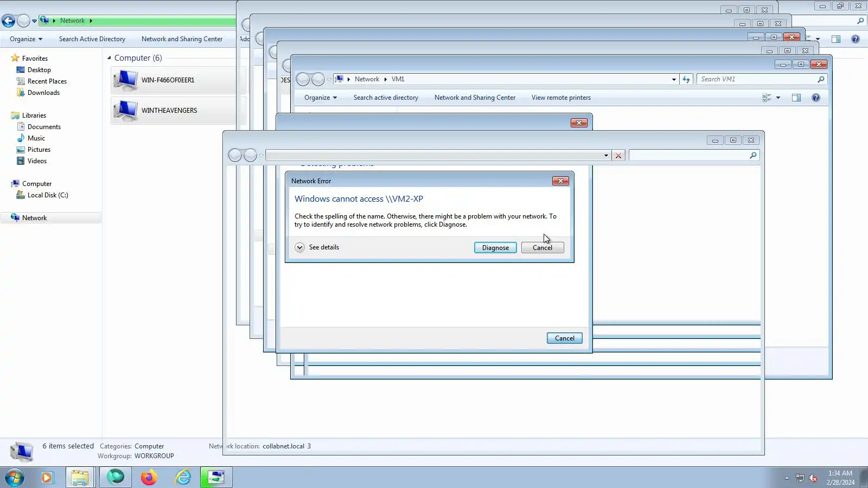Select Computer in the navigation pane

tap(37, 184)
